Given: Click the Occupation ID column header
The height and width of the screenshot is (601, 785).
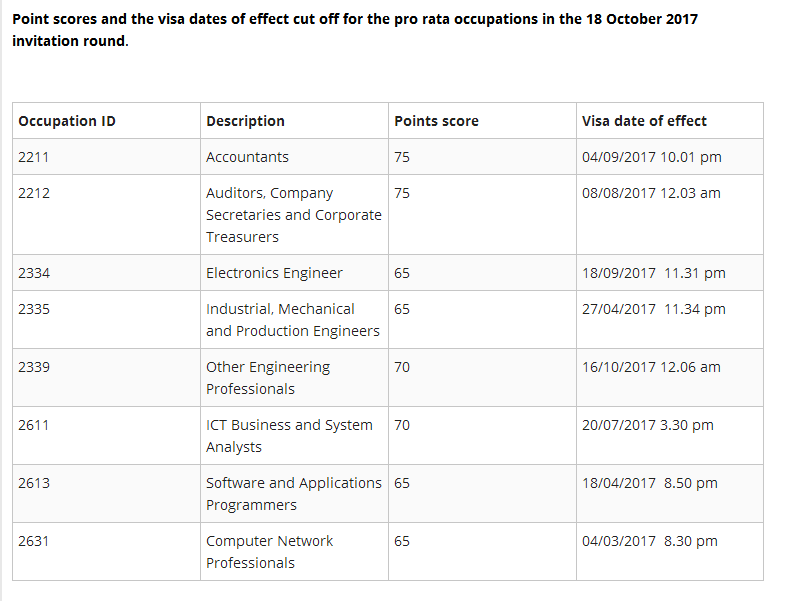Looking at the screenshot, I should click(x=67, y=121).
